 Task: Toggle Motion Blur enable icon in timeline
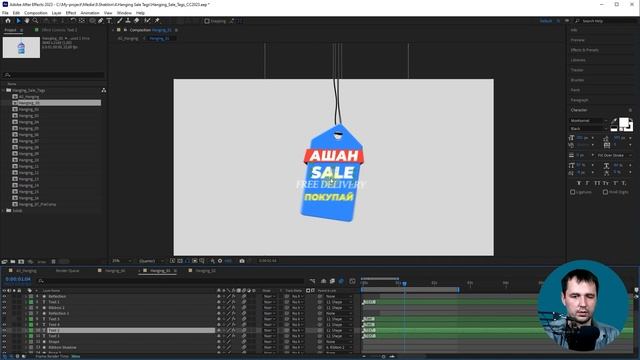341,281
